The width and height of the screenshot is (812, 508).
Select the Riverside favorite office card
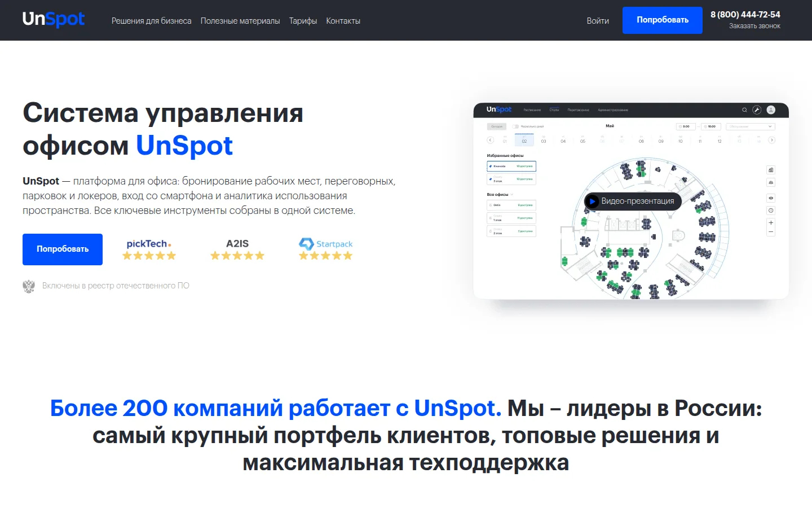pyautogui.click(x=511, y=167)
